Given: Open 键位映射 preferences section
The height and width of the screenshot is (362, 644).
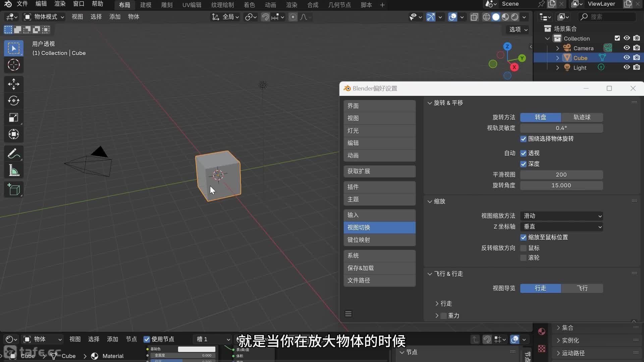Looking at the screenshot, I should pyautogui.click(x=379, y=240).
